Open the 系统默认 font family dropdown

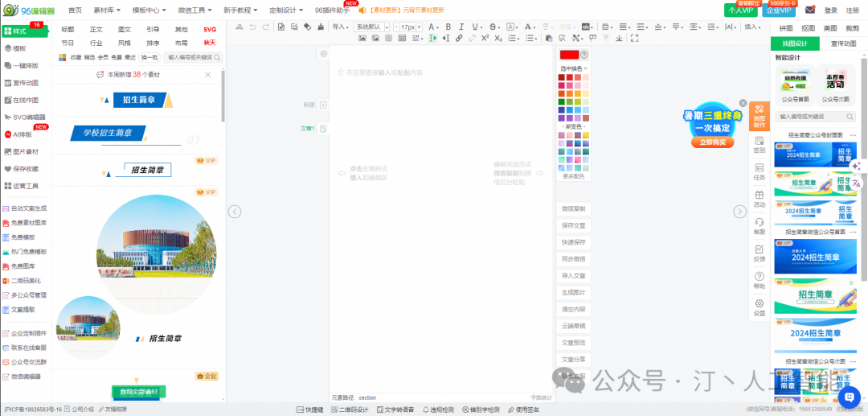[371, 27]
